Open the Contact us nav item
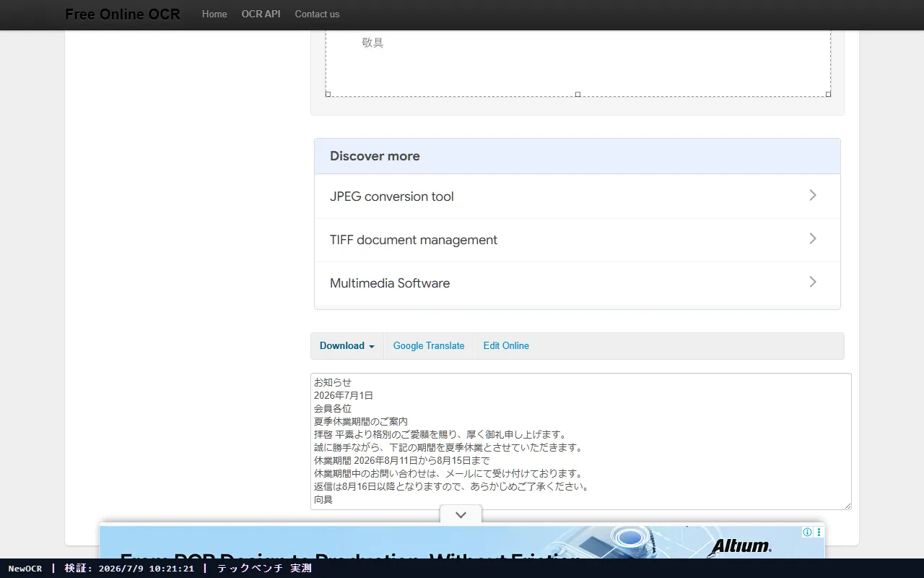 tap(317, 14)
